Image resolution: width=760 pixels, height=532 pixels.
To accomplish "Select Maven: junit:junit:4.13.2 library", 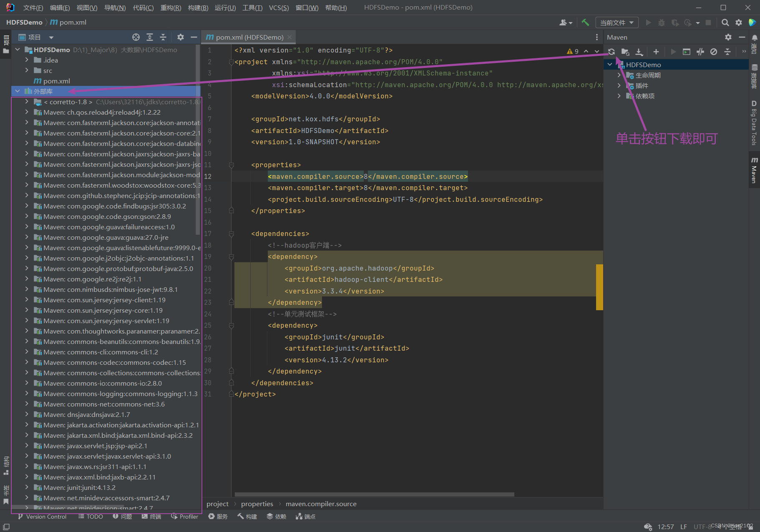I will pyautogui.click(x=79, y=487).
